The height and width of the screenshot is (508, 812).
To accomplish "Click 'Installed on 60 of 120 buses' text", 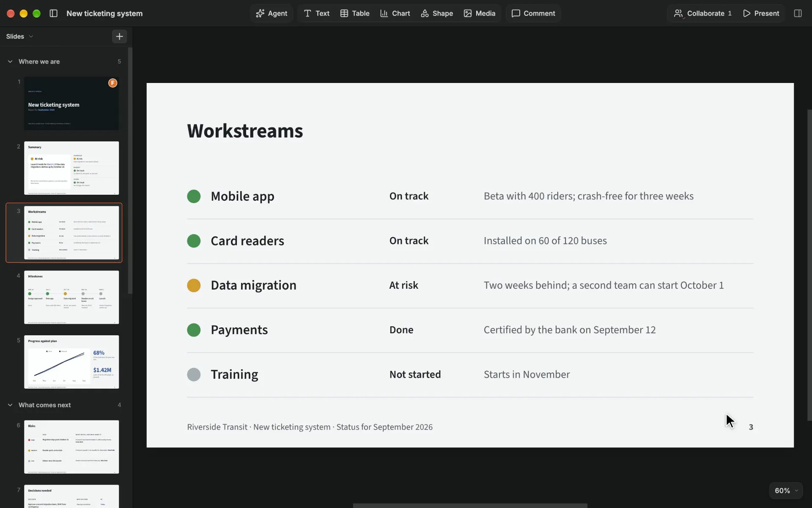I will point(545,241).
